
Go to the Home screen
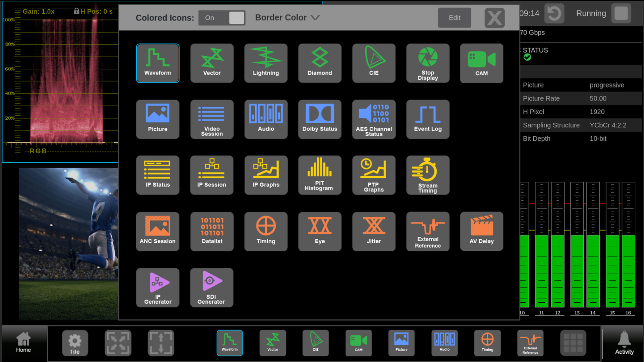(23, 343)
